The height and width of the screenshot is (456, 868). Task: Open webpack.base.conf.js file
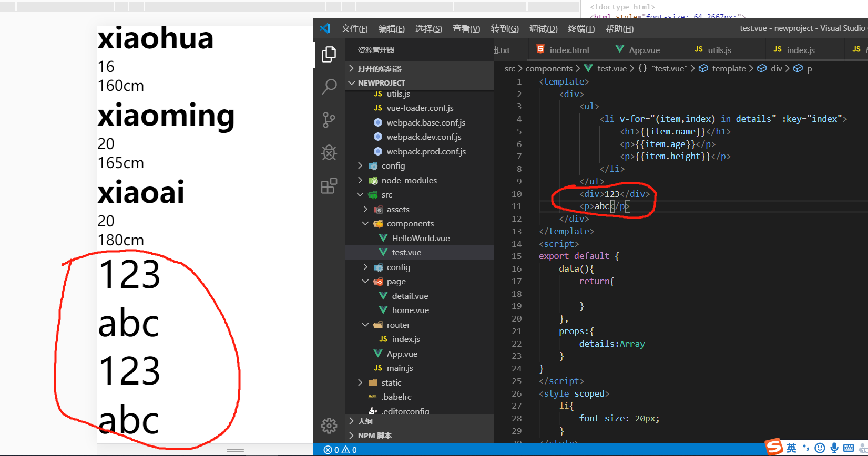point(420,122)
